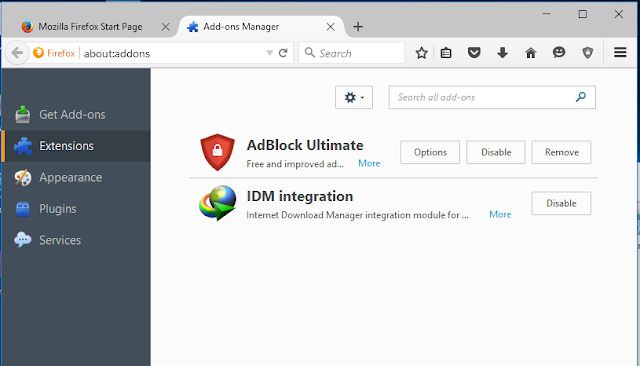Open the gear tools dropdown for add-ons

354,97
